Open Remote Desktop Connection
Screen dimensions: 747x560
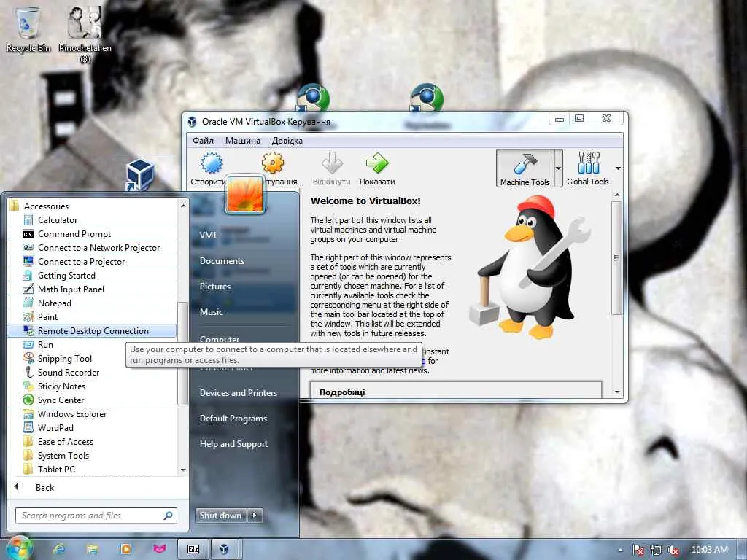[x=92, y=330]
